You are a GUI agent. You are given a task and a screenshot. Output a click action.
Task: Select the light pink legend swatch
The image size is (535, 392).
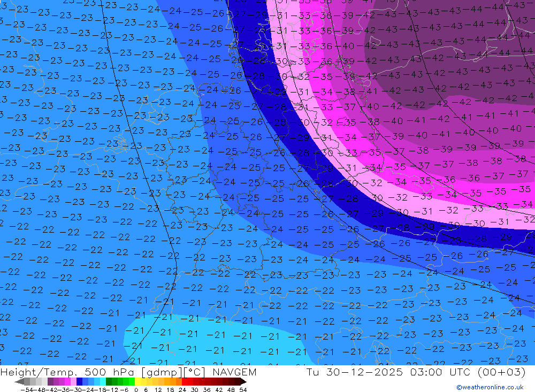[x=73, y=381]
